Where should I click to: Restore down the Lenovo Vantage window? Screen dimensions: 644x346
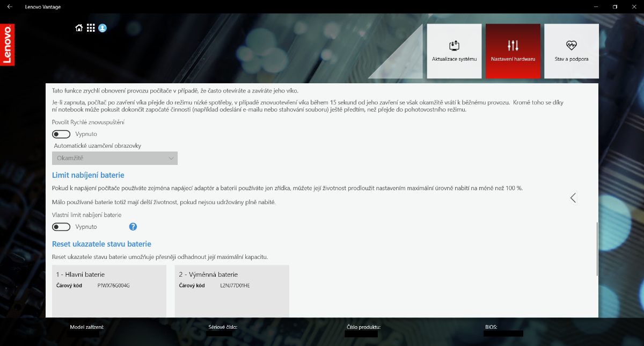[615, 6]
